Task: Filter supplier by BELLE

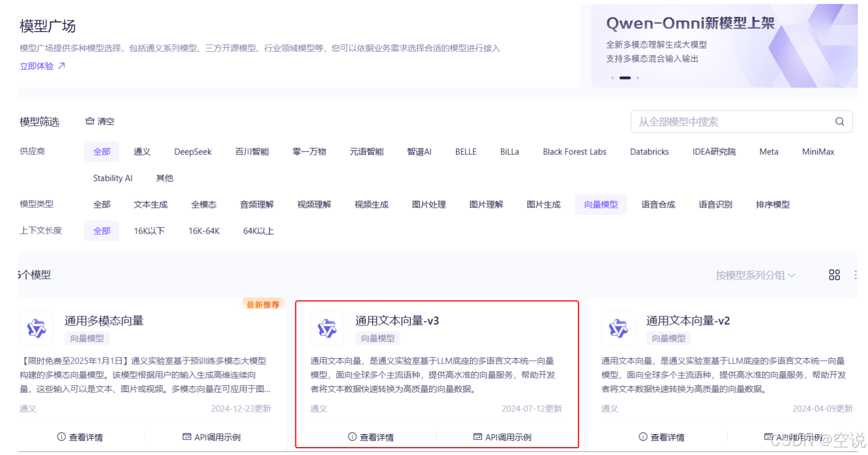Action: click(466, 151)
